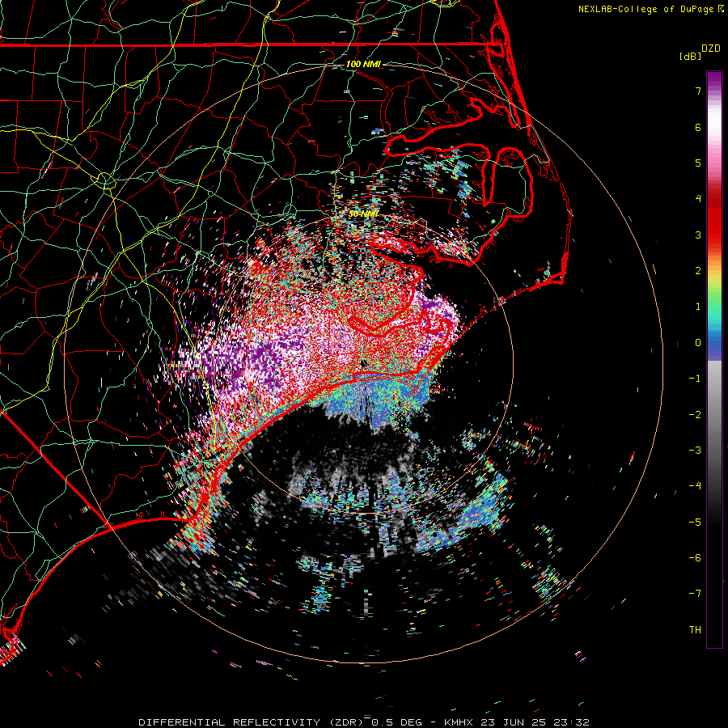
Task: Click the -1 value on the color scale
Action: click(x=695, y=379)
